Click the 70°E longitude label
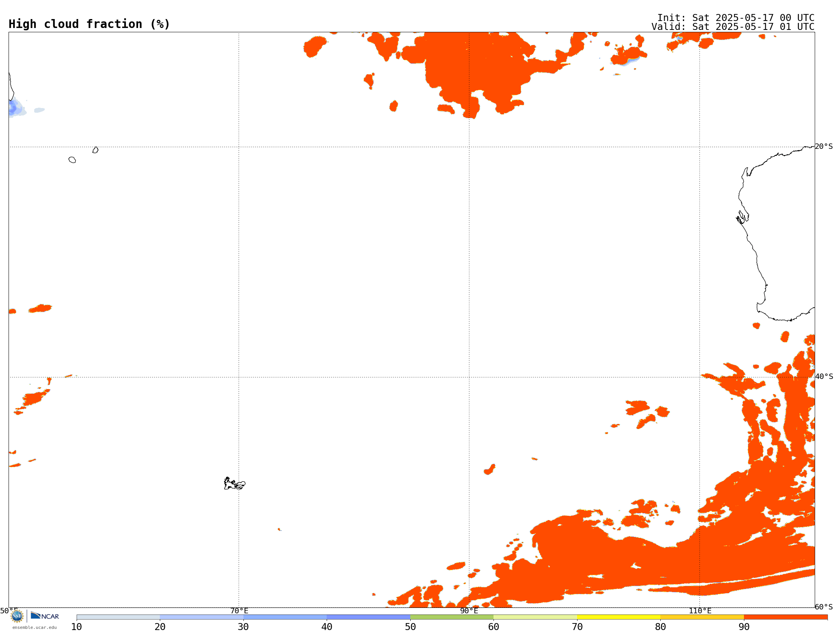840x632 pixels. [239, 611]
